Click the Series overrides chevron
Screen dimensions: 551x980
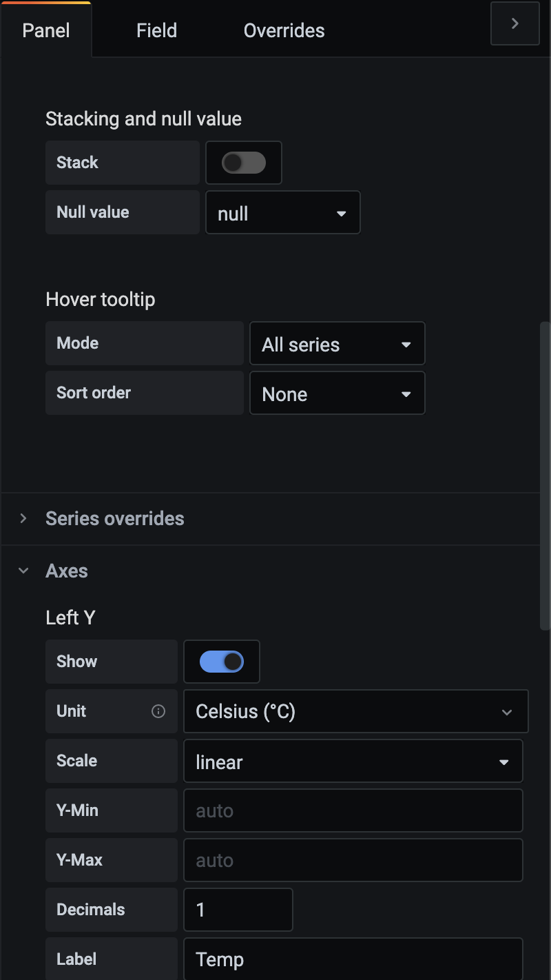[x=23, y=519]
